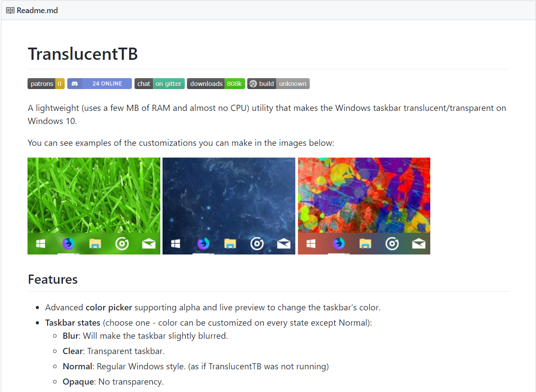Open the green grass taskbar screenshot
The image size is (536, 392).
coord(94,206)
